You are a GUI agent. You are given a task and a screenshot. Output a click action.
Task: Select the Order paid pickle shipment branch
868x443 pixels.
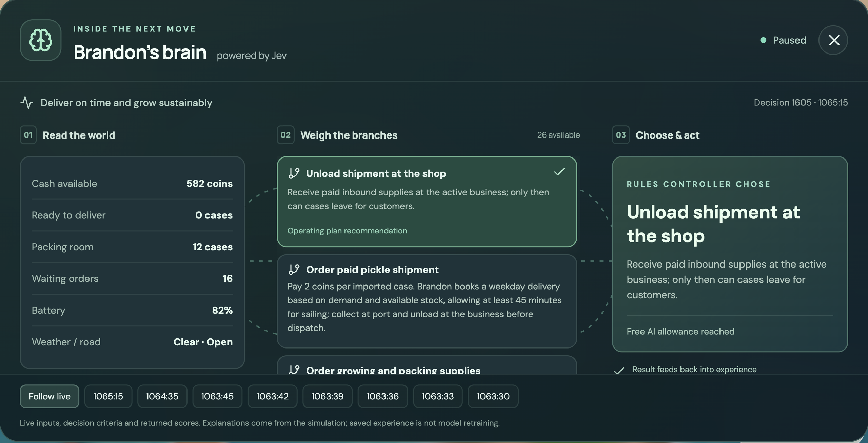click(427, 301)
